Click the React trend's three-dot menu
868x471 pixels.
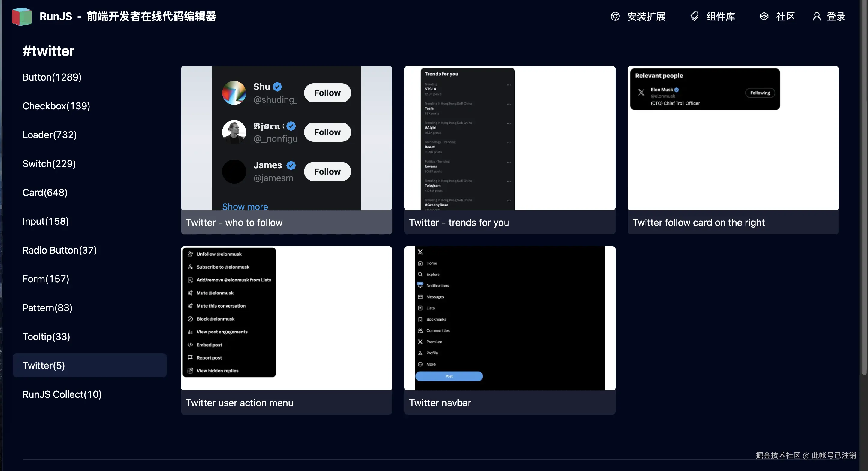(x=508, y=143)
